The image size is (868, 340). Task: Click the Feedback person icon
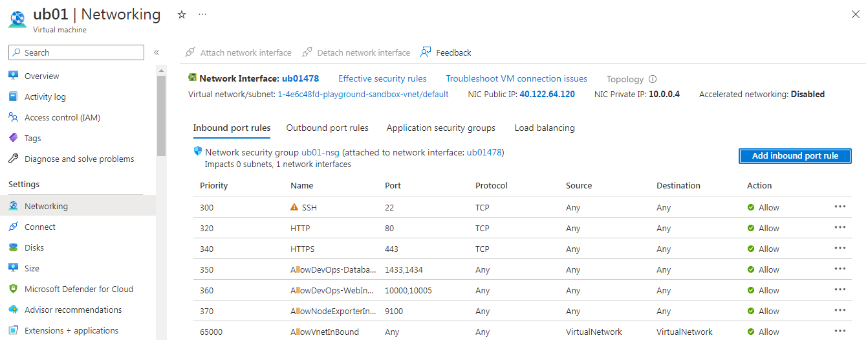tap(426, 52)
